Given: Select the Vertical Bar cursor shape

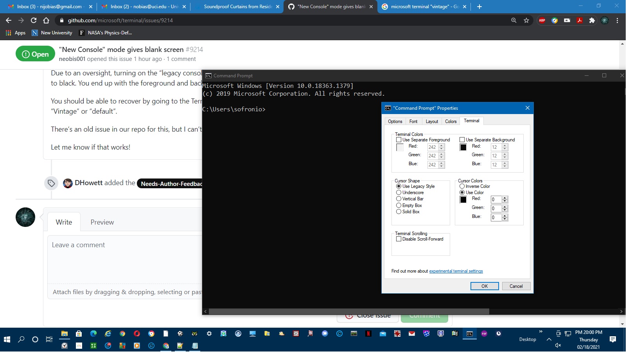Looking at the screenshot, I should [399, 199].
